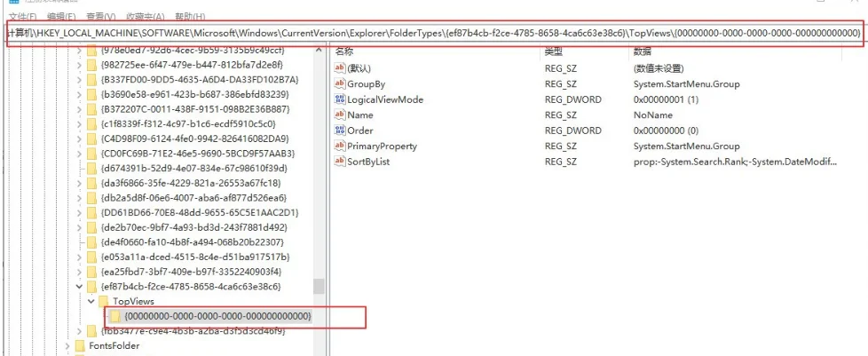The height and width of the screenshot is (356, 868).
Task: Select the SortByList value icon
Action: point(340,162)
